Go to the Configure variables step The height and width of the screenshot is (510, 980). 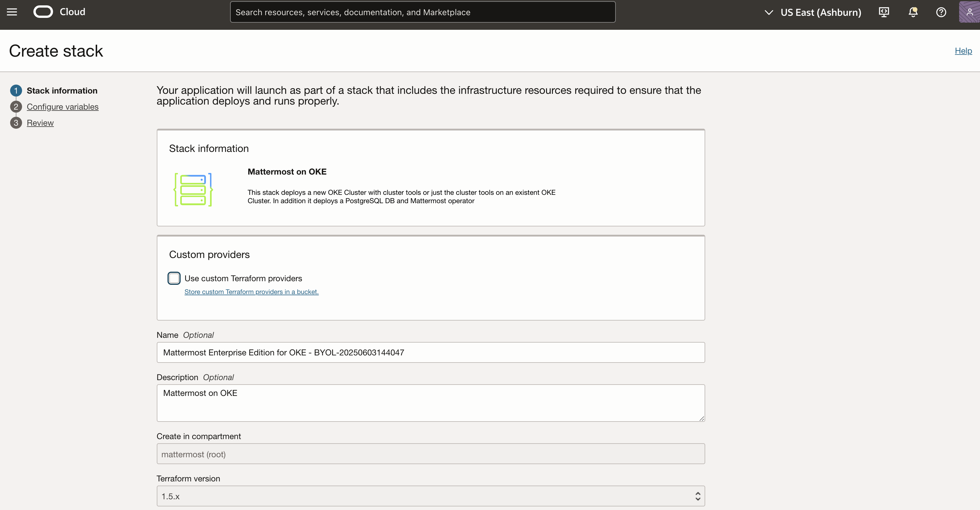coord(63,106)
